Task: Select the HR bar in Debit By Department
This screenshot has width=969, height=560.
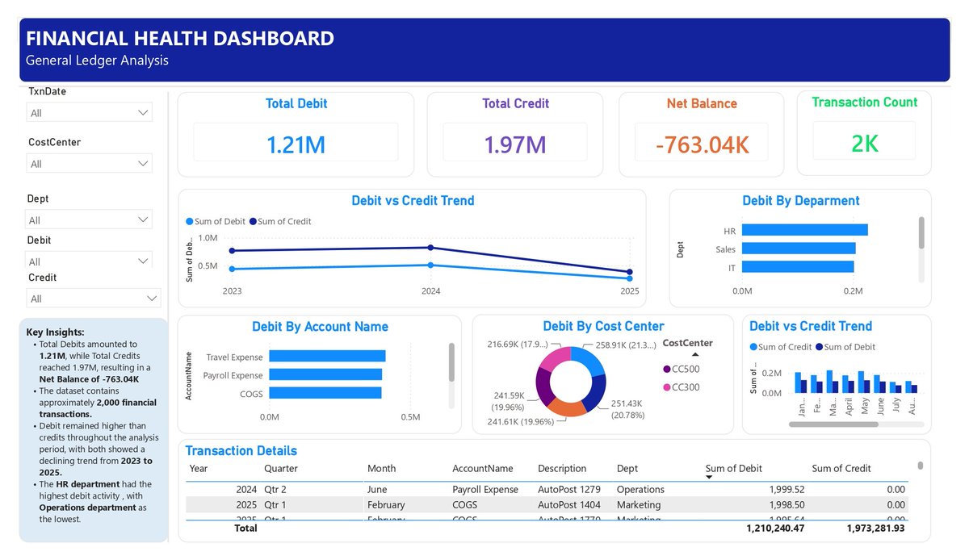Action: [x=804, y=230]
